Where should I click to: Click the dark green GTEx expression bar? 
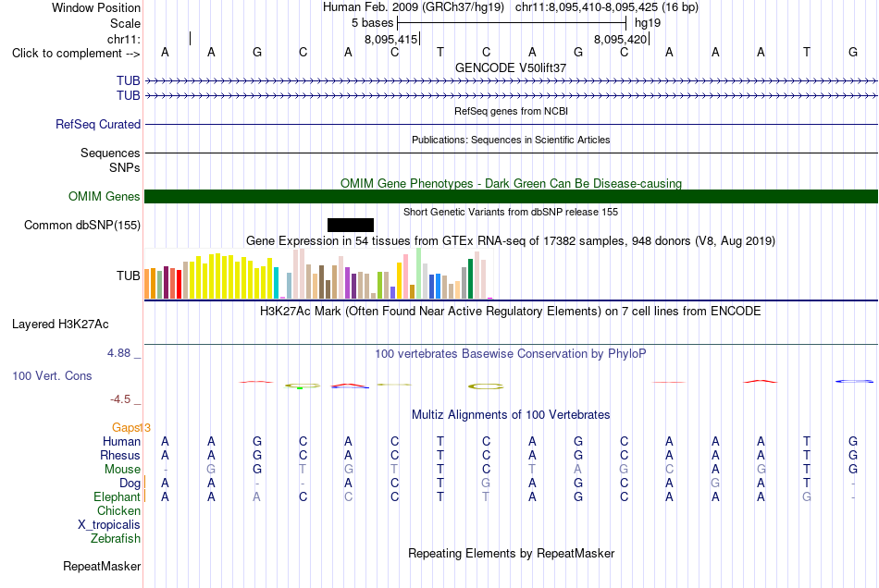[x=470, y=278]
